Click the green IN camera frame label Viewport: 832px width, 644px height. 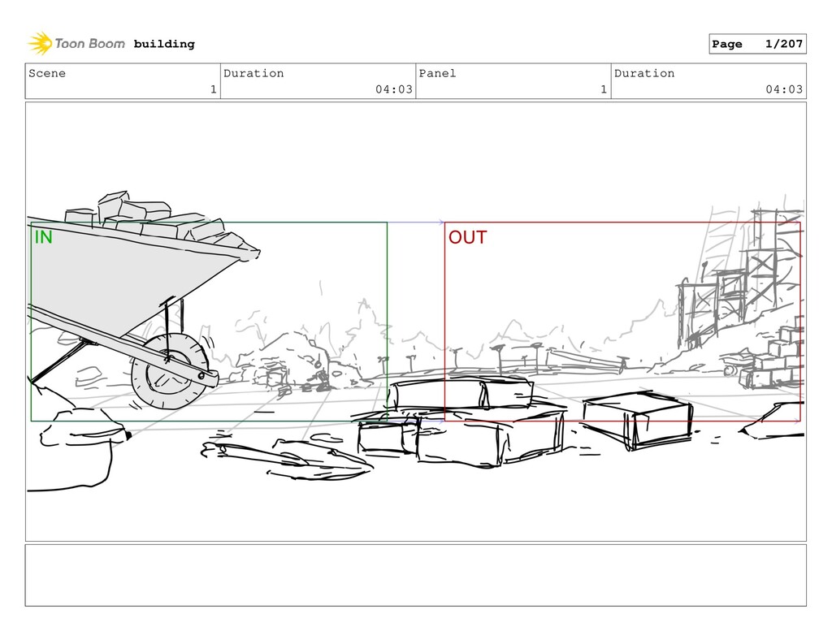(44, 237)
